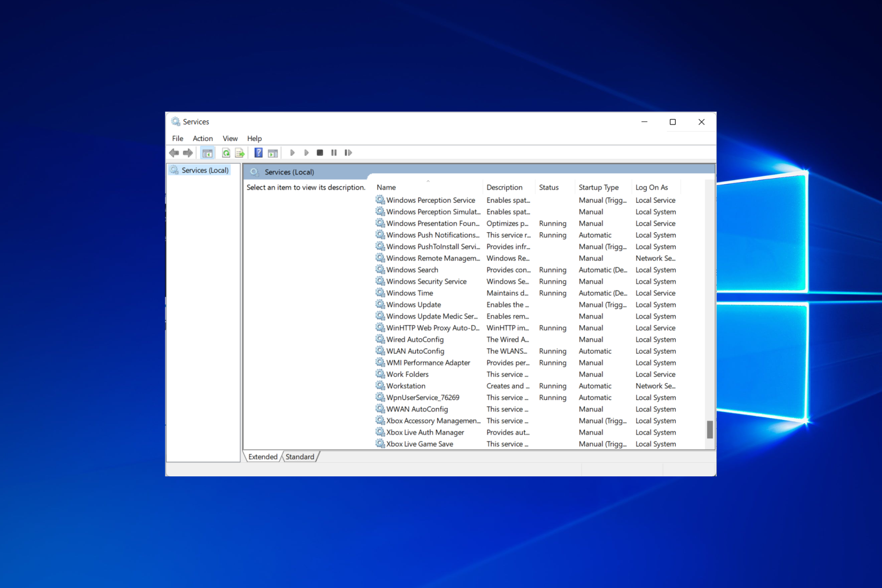Select the WWAN AutoConfig service
The height and width of the screenshot is (588, 882).
pyautogui.click(x=417, y=409)
